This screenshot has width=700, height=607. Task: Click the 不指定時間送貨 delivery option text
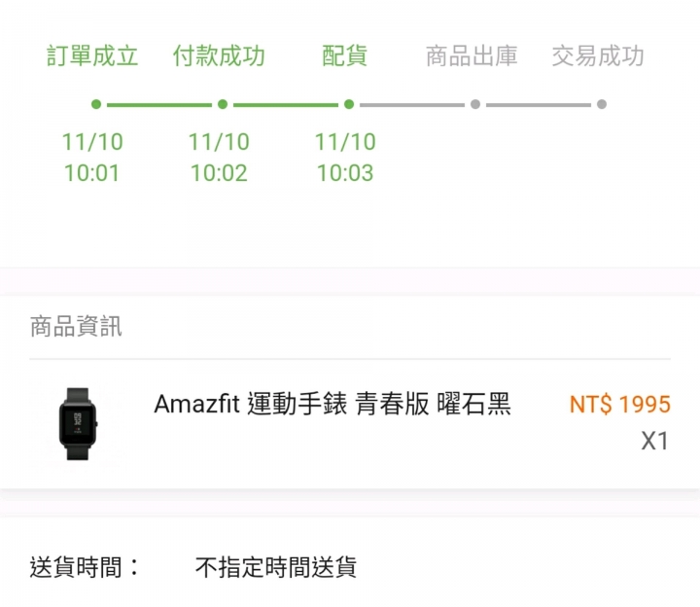tap(276, 567)
